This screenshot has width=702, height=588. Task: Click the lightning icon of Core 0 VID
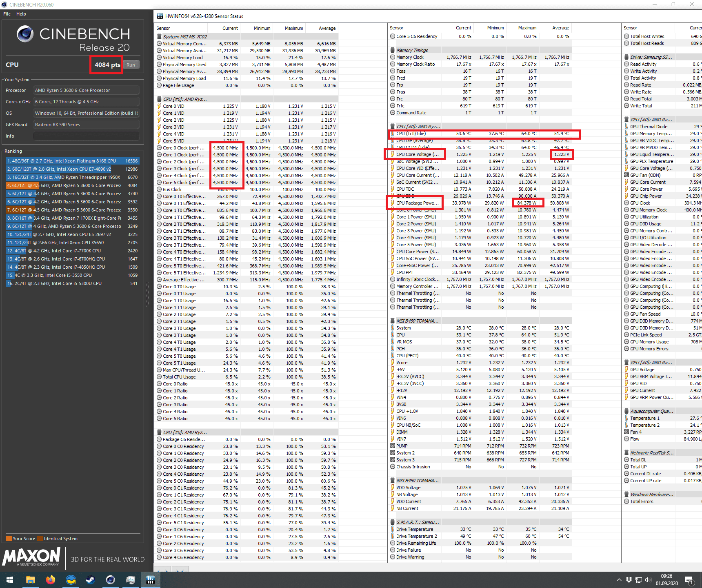pyautogui.click(x=159, y=106)
